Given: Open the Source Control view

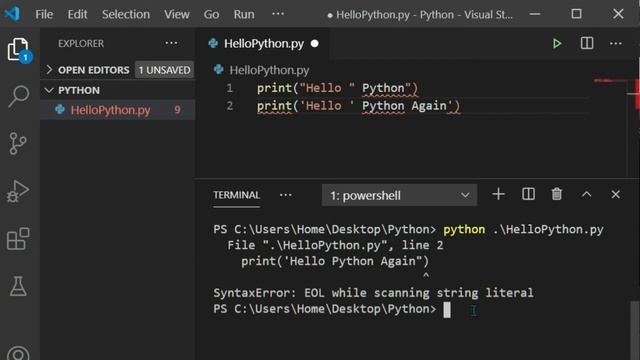Looking at the screenshot, I should pyautogui.click(x=18, y=143).
